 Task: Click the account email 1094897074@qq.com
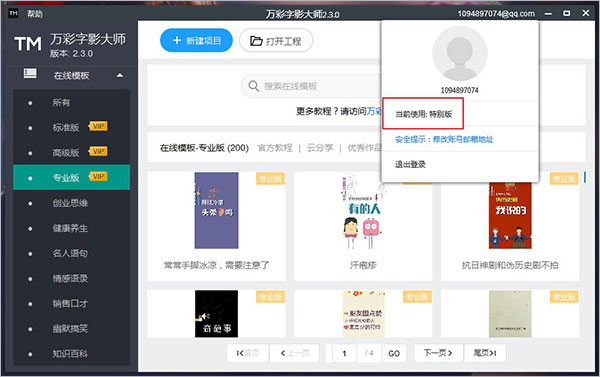[x=496, y=14]
